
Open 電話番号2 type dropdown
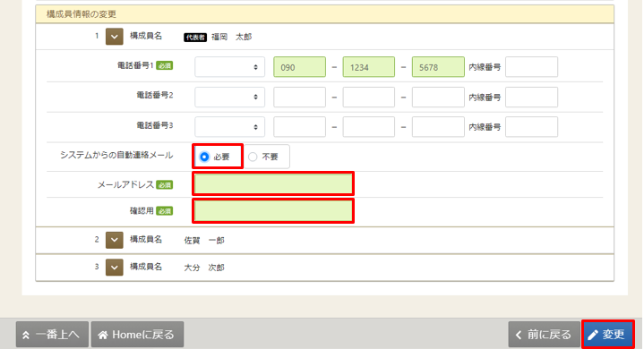coord(229,97)
